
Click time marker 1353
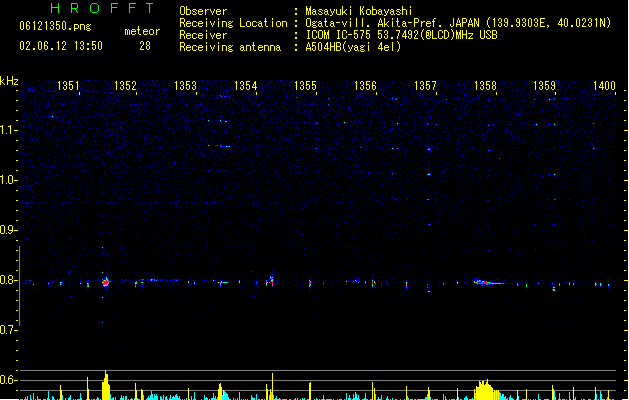(x=185, y=86)
